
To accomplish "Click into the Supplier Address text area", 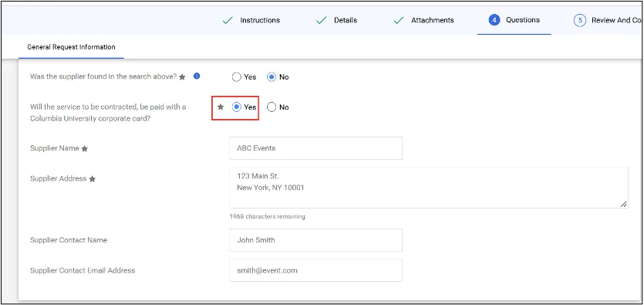I will point(429,188).
